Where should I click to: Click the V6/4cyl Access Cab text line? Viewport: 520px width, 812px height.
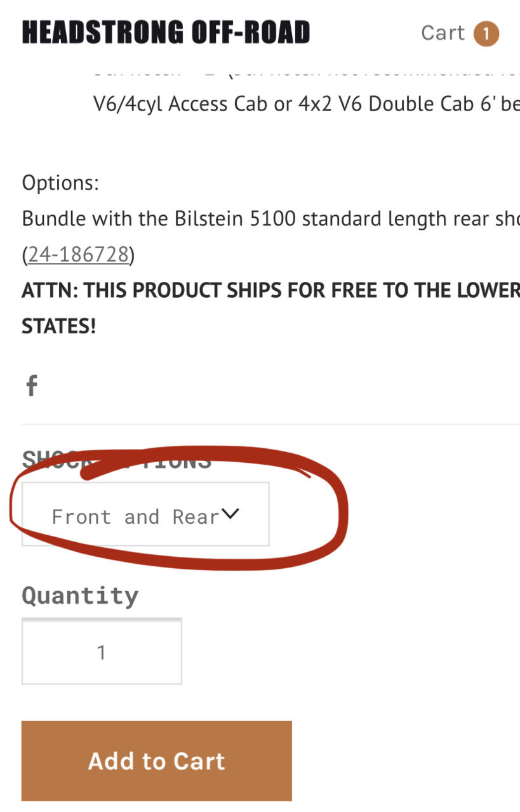[x=307, y=104]
